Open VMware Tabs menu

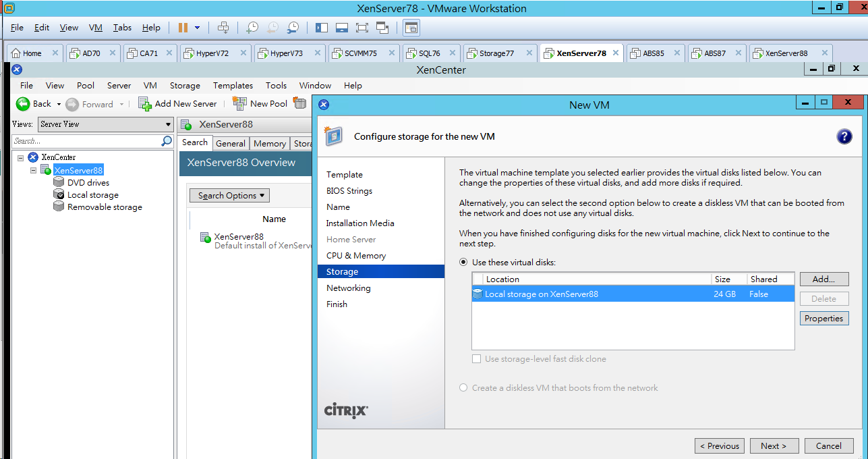tap(122, 28)
